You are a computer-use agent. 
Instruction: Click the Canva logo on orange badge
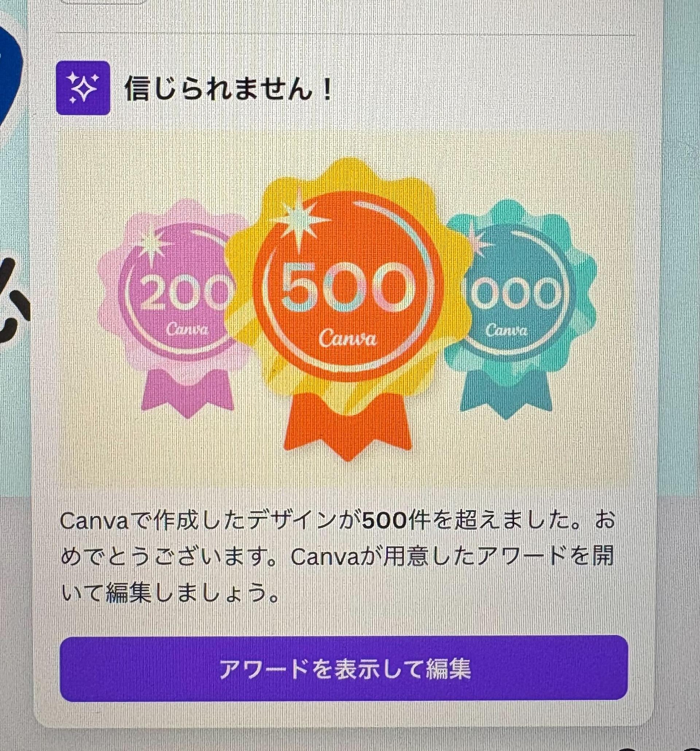348,338
